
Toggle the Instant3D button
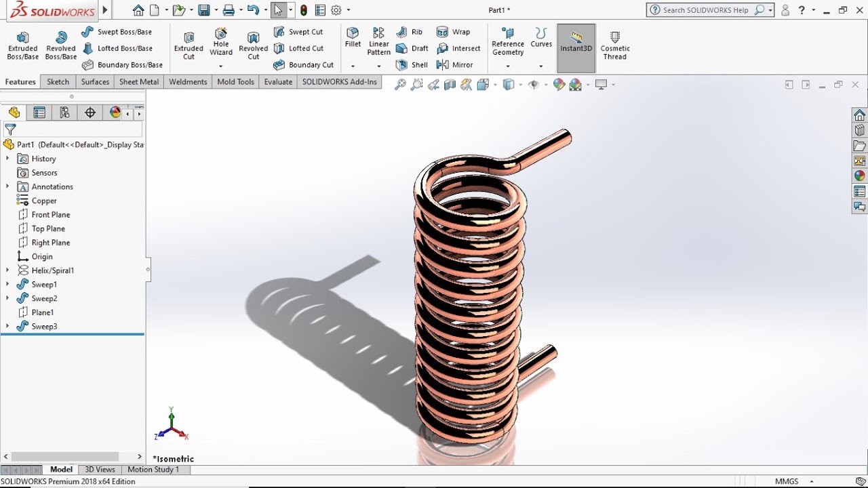[x=576, y=48]
